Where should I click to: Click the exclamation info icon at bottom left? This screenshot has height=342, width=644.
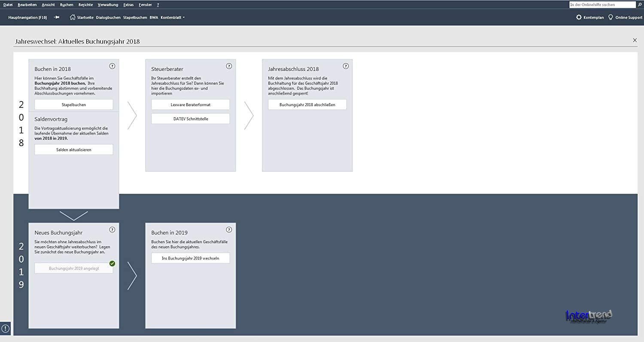click(x=6, y=329)
